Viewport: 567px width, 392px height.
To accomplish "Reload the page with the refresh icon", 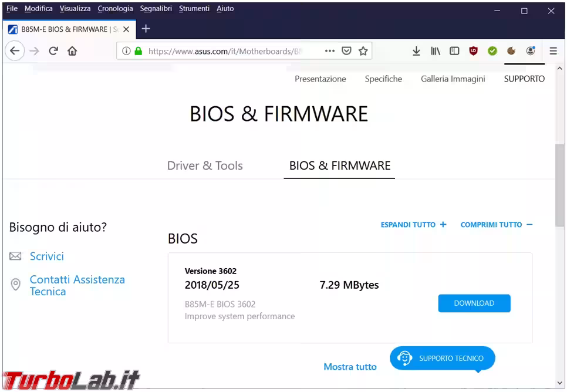I will click(53, 51).
